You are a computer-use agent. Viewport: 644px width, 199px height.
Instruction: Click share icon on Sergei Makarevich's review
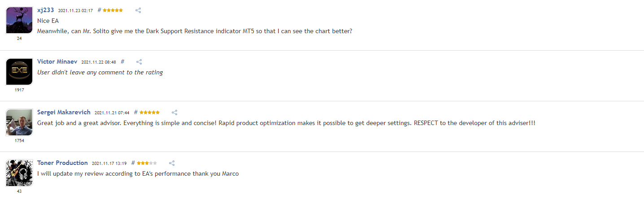tap(175, 112)
